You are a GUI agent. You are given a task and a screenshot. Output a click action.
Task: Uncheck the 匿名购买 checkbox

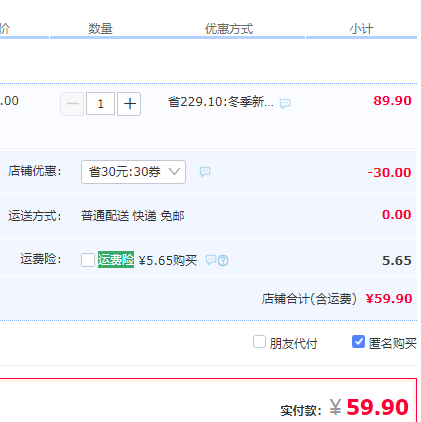coord(358,342)
